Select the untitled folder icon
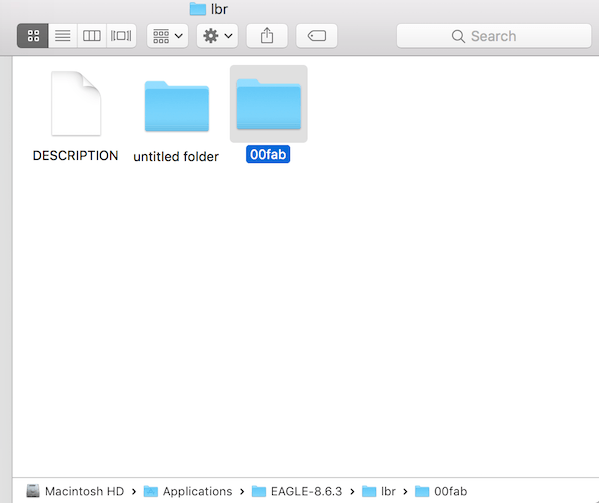 coord(176,106)
